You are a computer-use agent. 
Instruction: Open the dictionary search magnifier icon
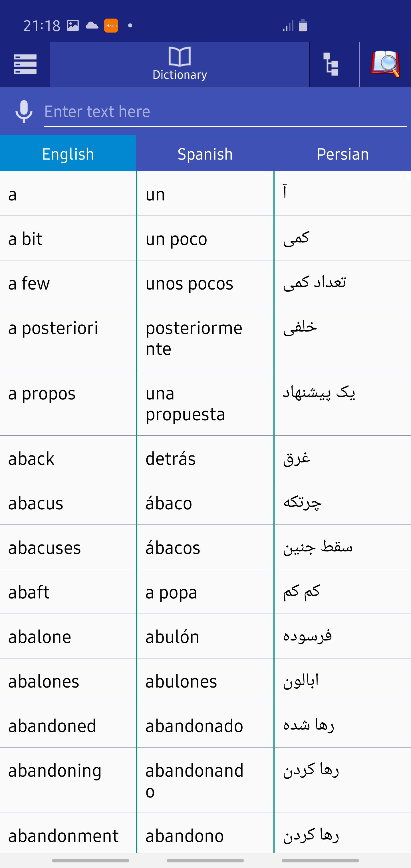(x=385, y=64)
